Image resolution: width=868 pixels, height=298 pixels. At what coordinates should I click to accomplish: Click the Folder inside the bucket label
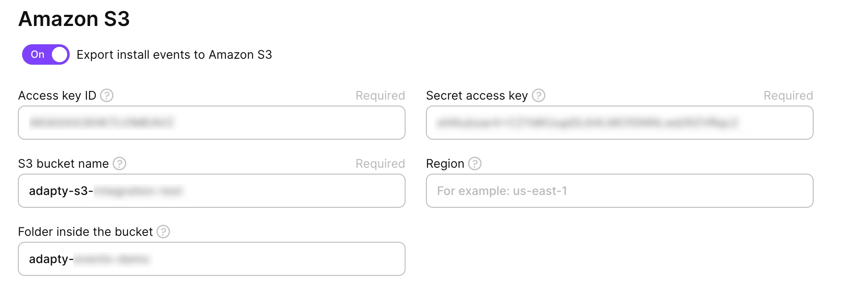(x=85, y=232)
